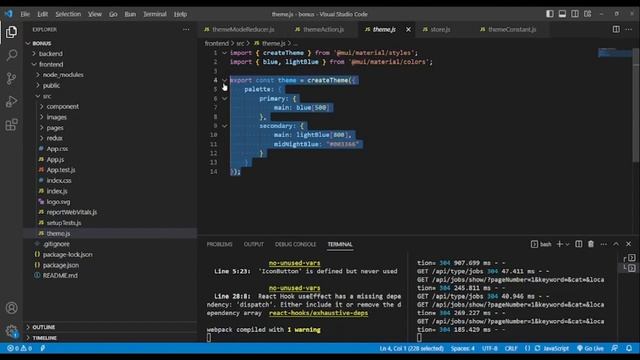640x360 pixels.
Task: Split the editor to the right
Action: click(616, 29)
